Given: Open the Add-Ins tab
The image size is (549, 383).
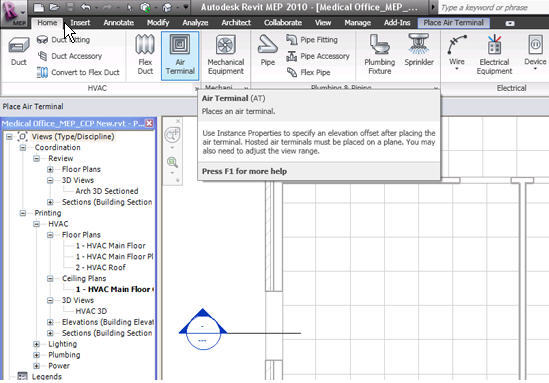Looking at the screenshot, I should coord(397,23).
